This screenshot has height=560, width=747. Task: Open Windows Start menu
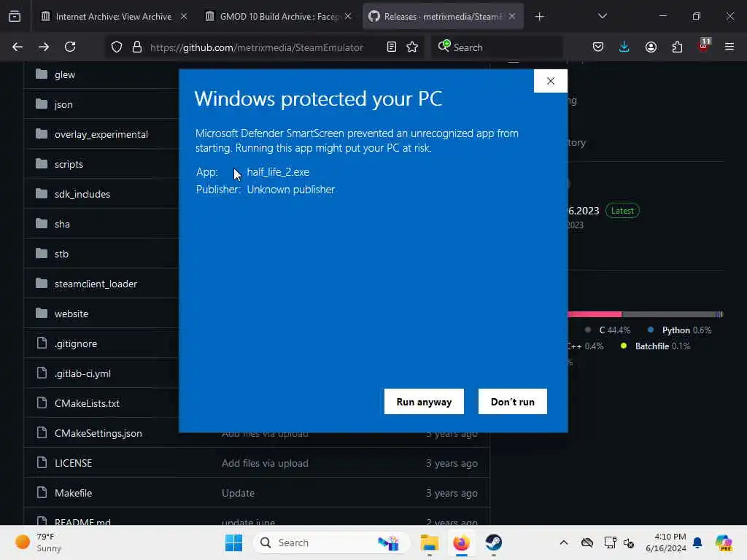pyautogui.click(x=233, y=542)
